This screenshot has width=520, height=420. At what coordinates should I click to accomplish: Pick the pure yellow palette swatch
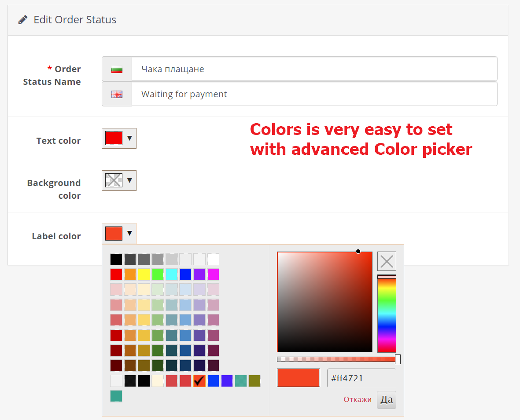pyautogui.click(x=144, y=274)
